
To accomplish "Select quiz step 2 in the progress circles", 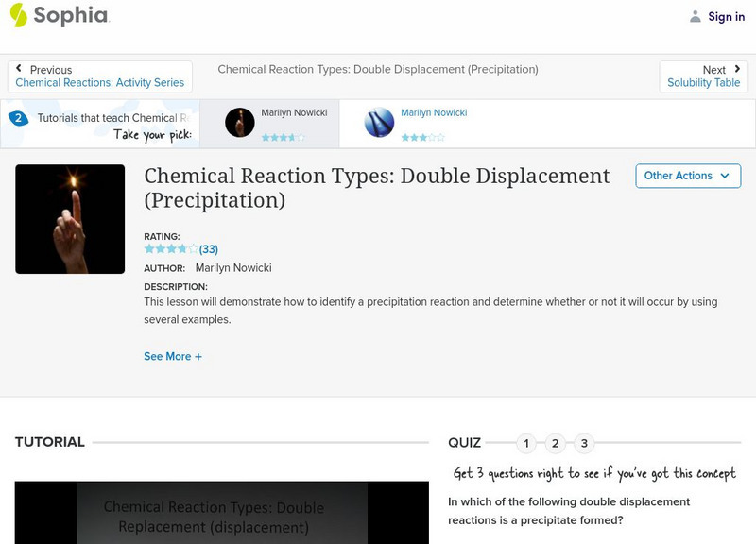I will coord(556,441).
